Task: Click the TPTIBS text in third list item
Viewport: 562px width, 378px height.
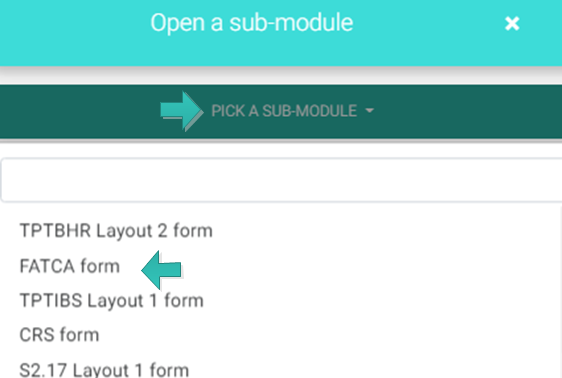Action: pos(51,300)
